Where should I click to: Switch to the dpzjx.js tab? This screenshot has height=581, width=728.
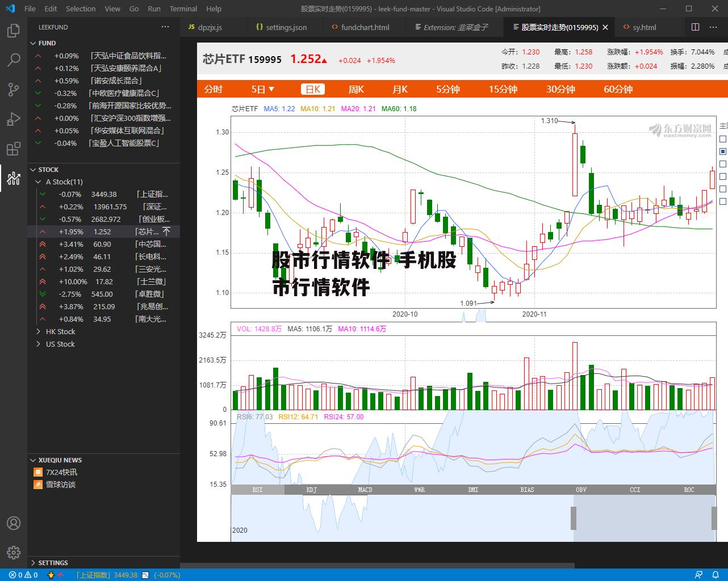click(x=214, y=27)
